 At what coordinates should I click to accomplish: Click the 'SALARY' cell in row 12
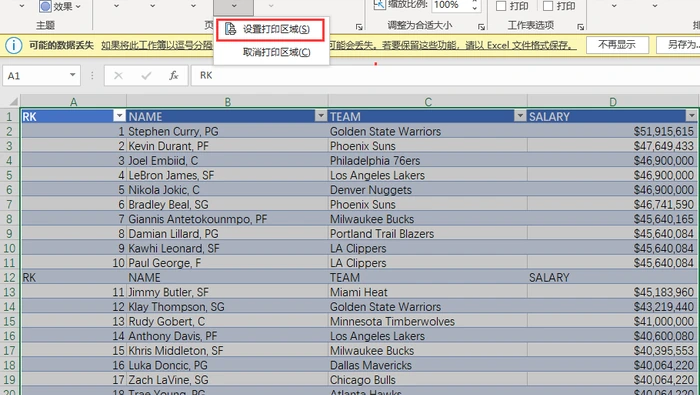612,278
